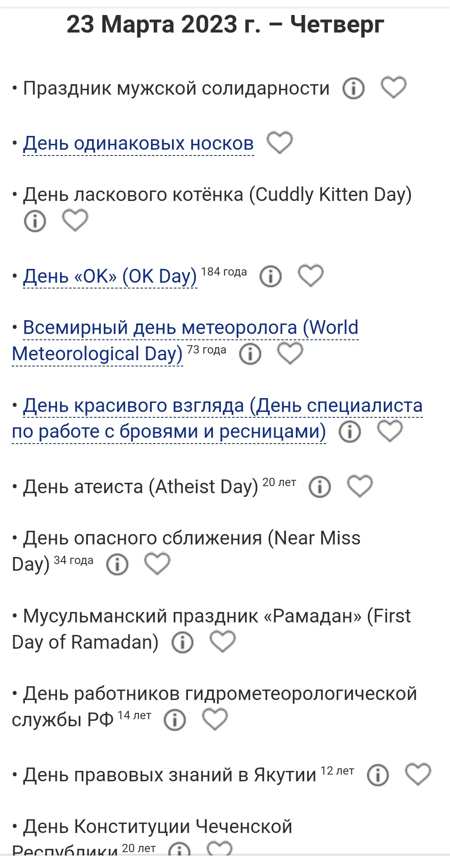Show info for День правовых знаний в Якутии
The width and height of the screenshot is (450, 868).
(x=378, y=775)
